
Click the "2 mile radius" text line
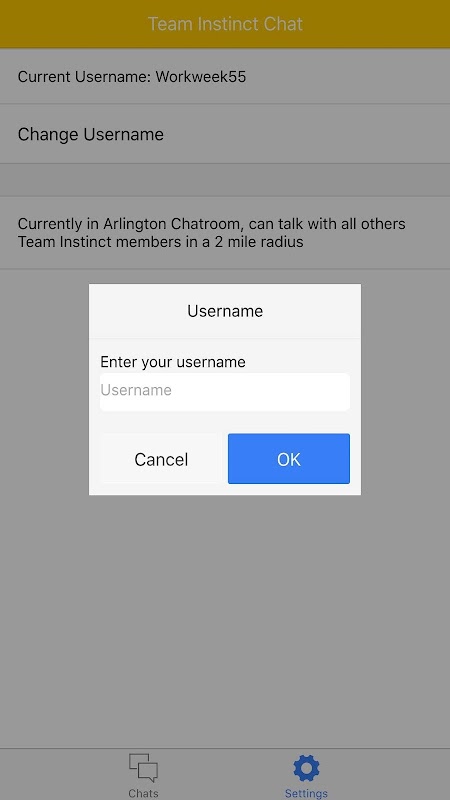(161, 241)
